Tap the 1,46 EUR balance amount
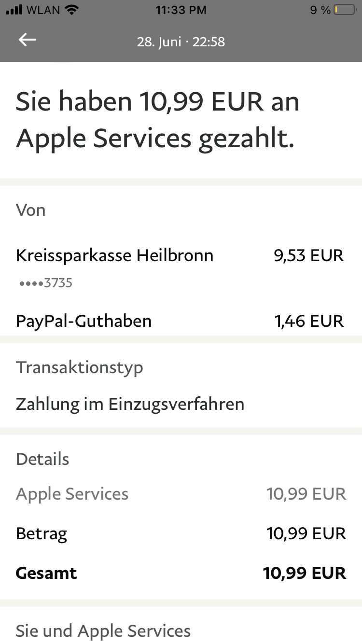Viewport: 362px width, 644px height. click(x=309, y=321)
